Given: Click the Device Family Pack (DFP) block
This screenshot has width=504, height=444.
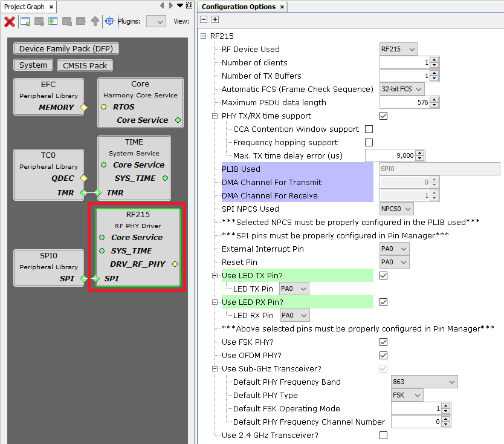Looking at the screenshot, I should 66,48.
